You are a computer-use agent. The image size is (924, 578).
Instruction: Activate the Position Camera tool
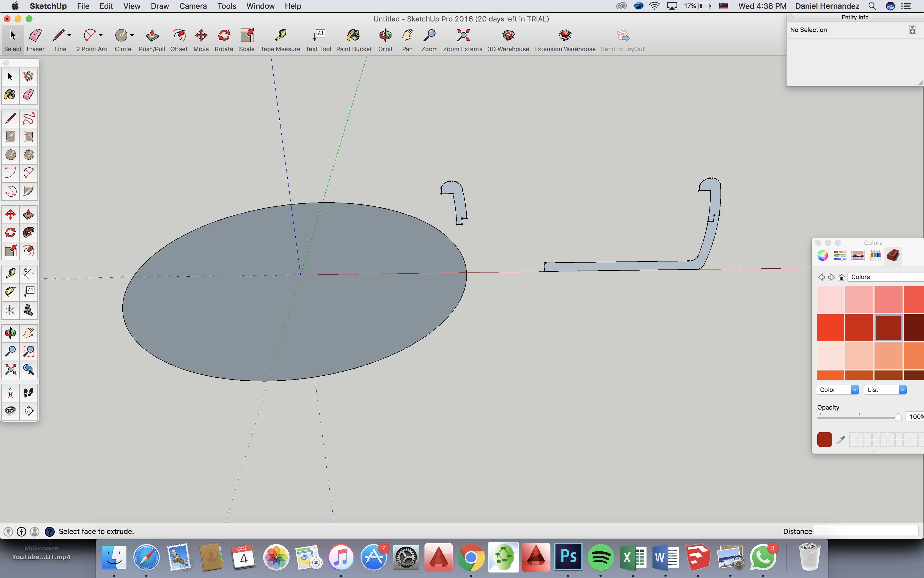pos(10,392)
